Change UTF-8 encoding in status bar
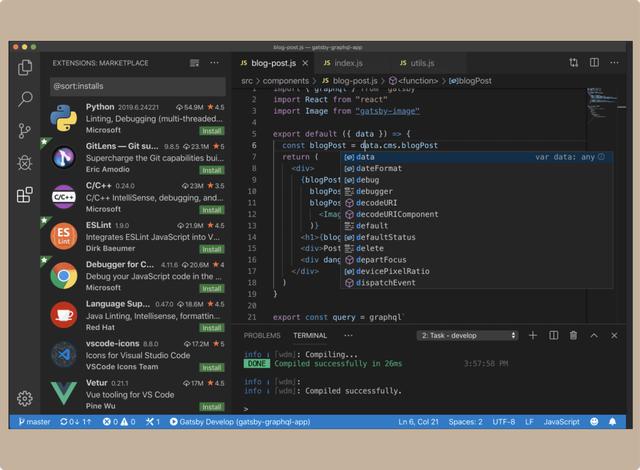Image resolution: width=640 pixels, height=470 pixels. [504, 422]
